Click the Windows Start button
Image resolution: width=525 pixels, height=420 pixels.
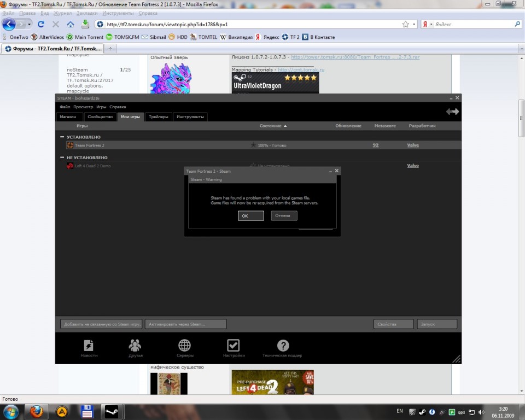click(x=11, y=411)
